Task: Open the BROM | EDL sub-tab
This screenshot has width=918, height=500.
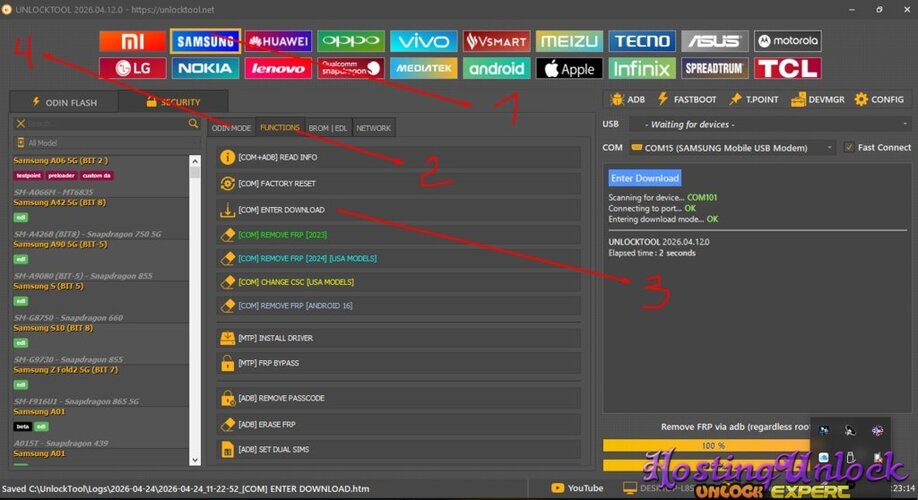Action: pos(328,128)
